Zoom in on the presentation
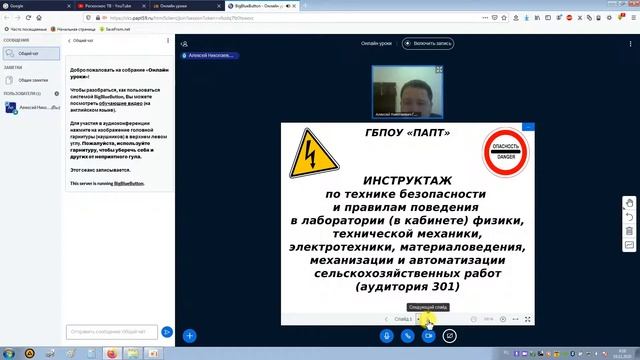The height and width of the screenshot is (360, 640). [x=503, y=319]
